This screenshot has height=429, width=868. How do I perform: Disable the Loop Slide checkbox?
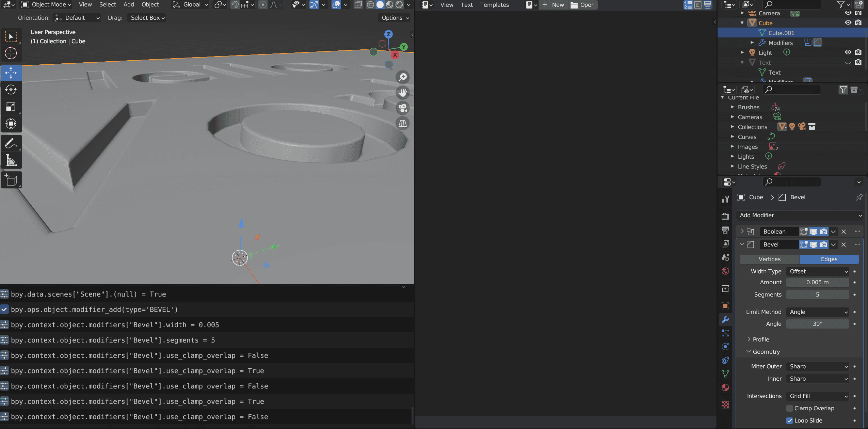pyautogui.click(x=789, y=420)
